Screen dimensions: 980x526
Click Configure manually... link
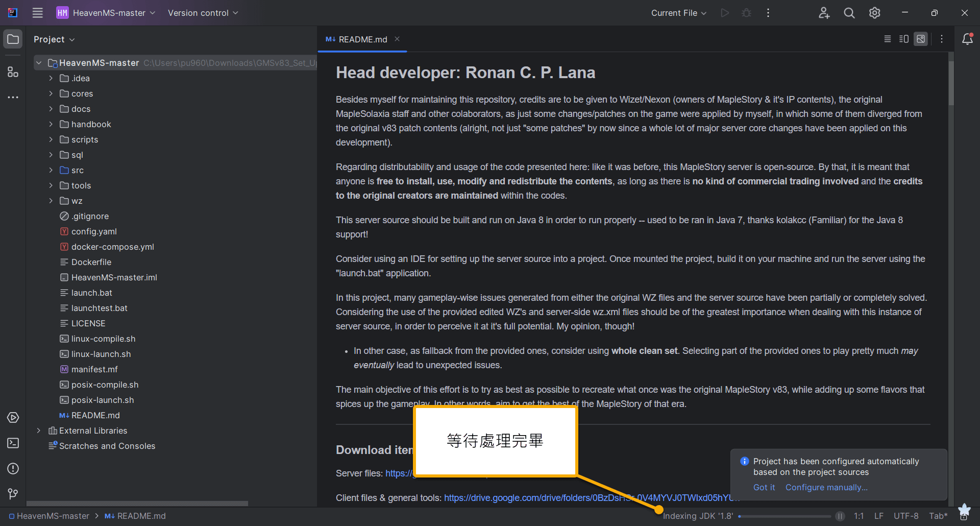click(826, 487)
